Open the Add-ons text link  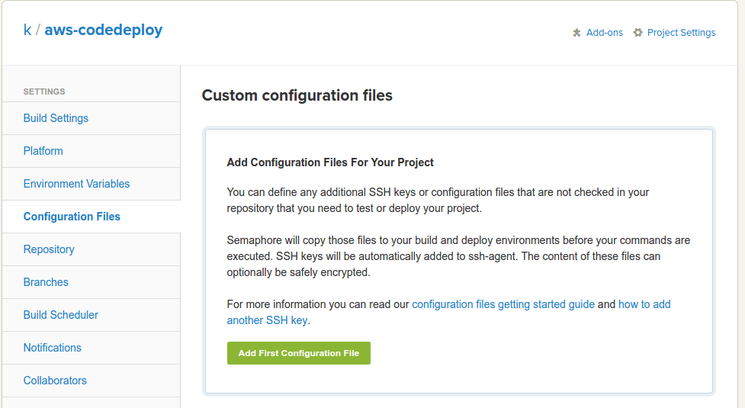coord(604,33)
